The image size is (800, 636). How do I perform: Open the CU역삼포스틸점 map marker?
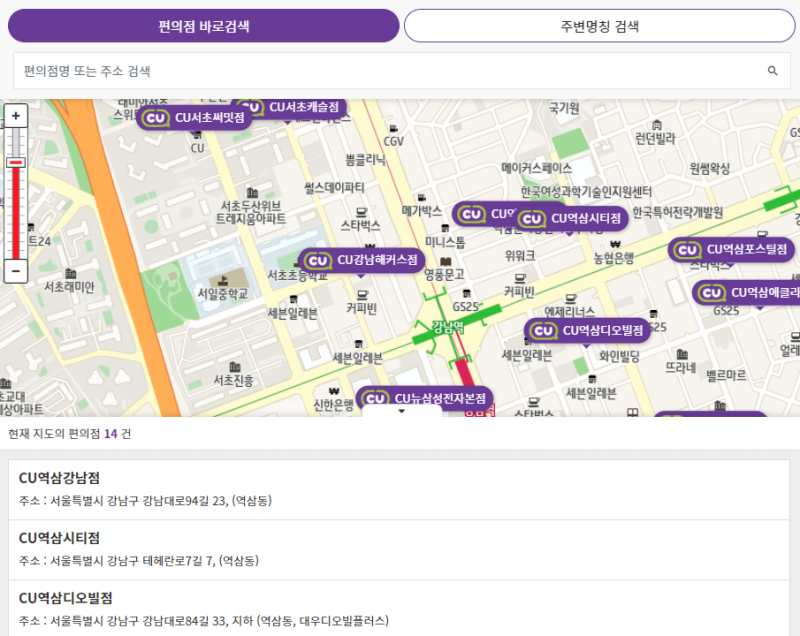click(x=732, y=250)
